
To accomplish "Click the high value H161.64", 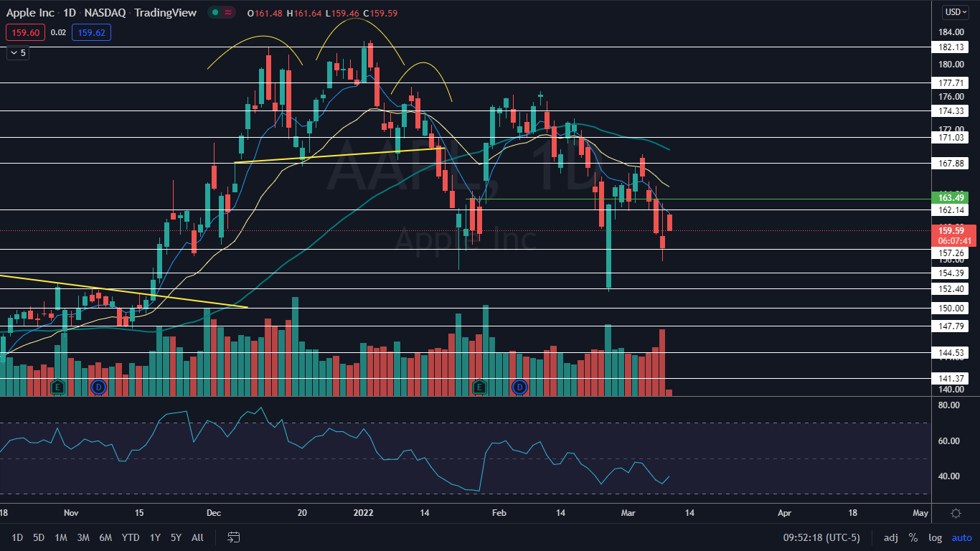I will coord(304,13).
